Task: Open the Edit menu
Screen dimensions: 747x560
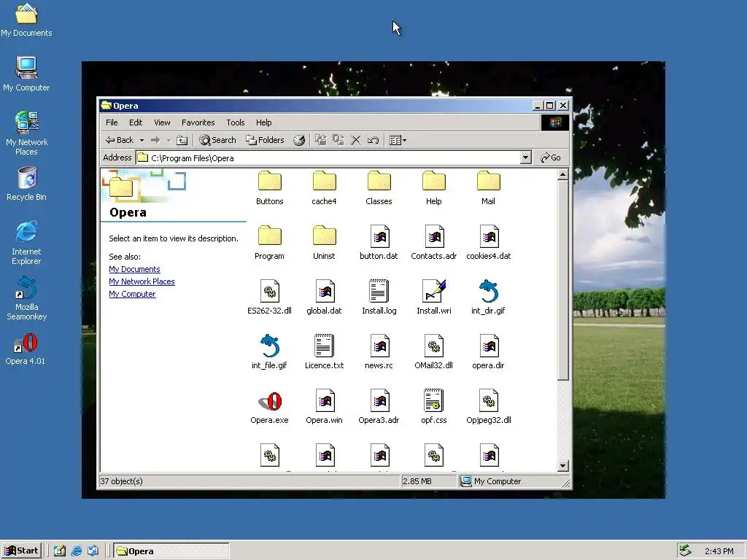Action: [135, 122]
